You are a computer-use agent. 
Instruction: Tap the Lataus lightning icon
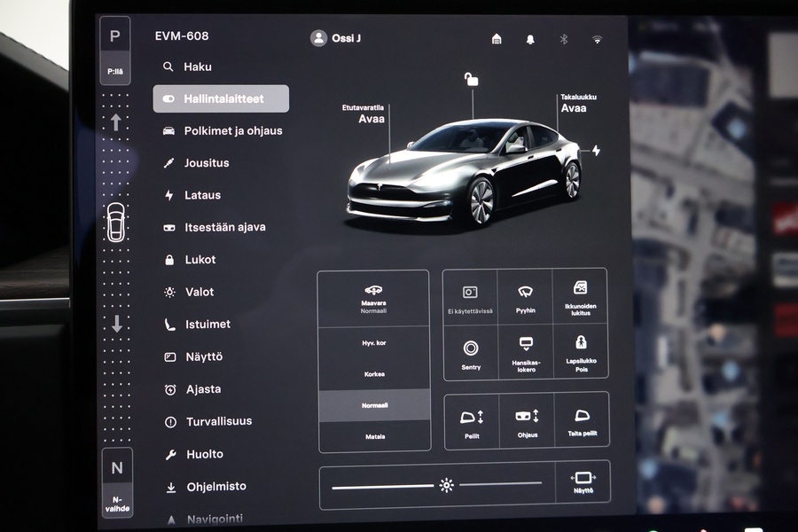(169, 195)
